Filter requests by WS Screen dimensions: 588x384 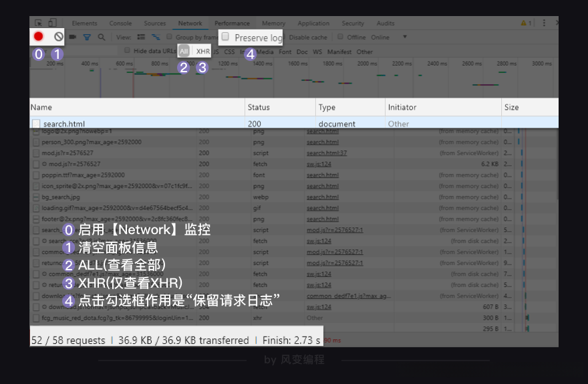coord(317,52)
